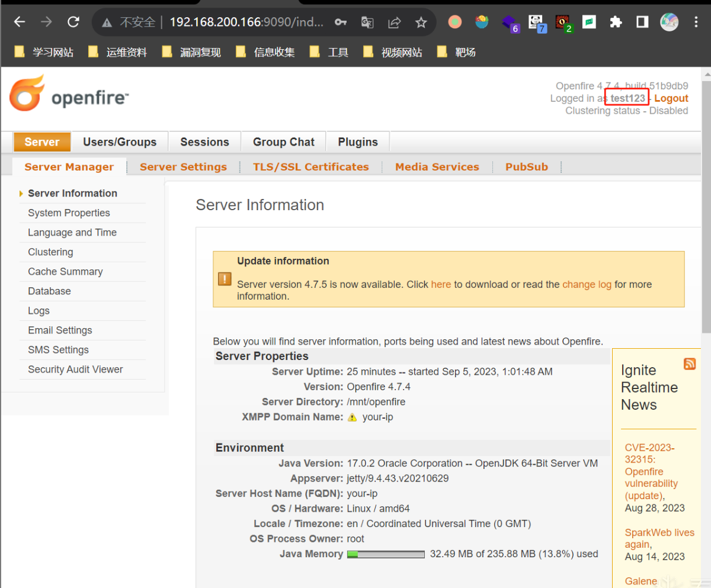The image size is (711, 588).
Task: Open the 'change log' link
Action: pos(587,284)
